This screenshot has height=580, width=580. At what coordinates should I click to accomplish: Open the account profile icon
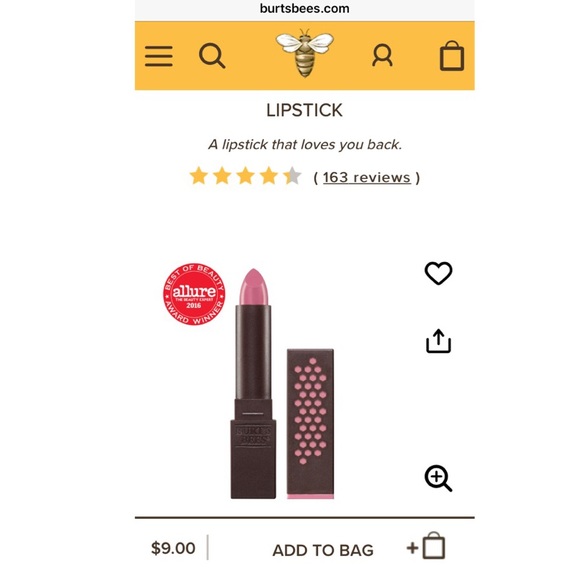point(382,55)
